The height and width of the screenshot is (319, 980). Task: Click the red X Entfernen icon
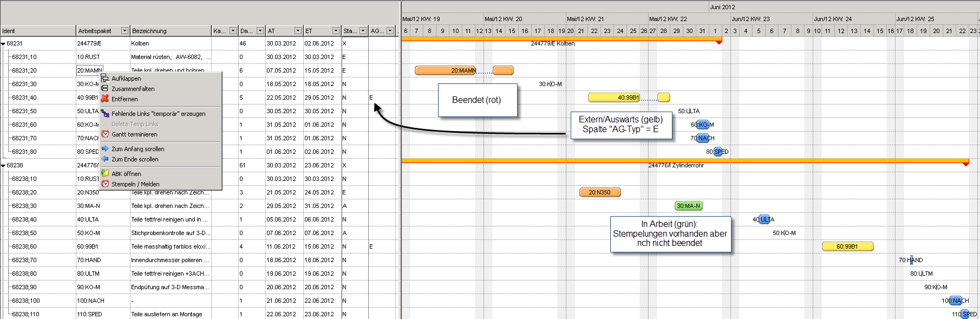click(105, 99)
